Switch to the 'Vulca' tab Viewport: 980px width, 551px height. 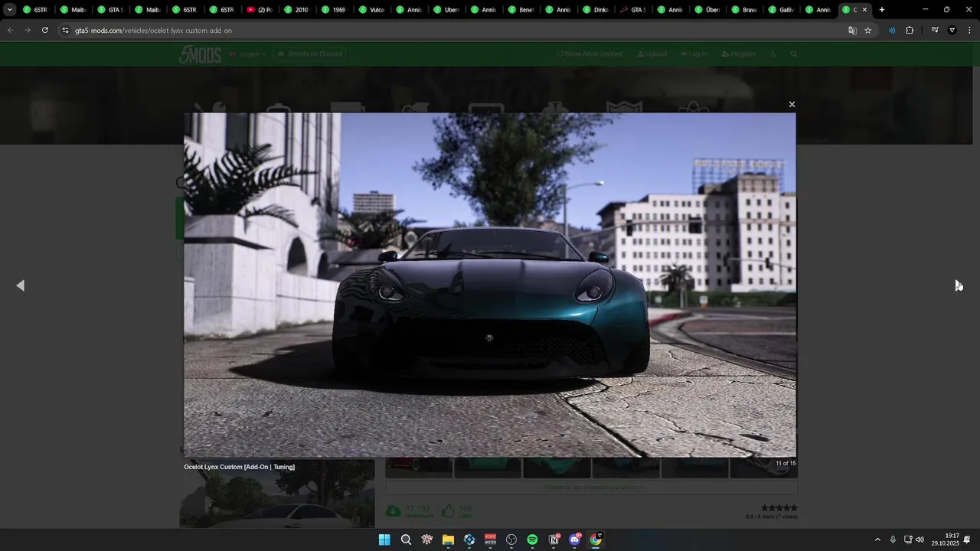pyautogui.click(x=373, y=10)
